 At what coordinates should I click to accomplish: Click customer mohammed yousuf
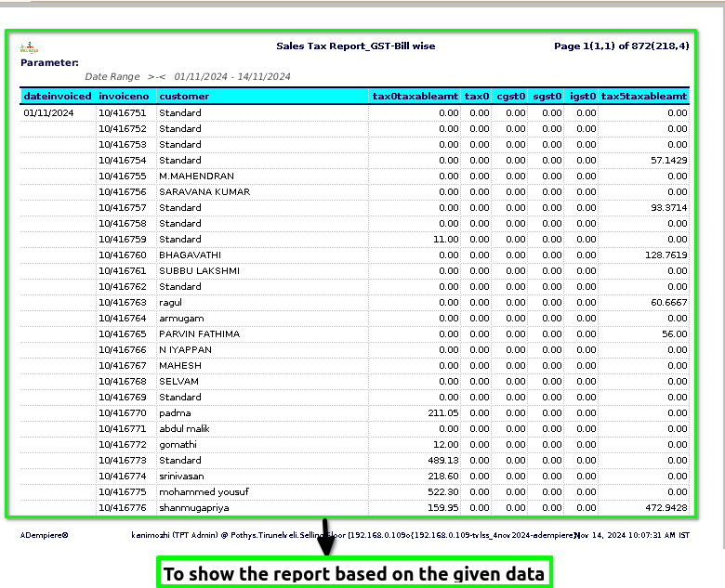click(204, 491)
